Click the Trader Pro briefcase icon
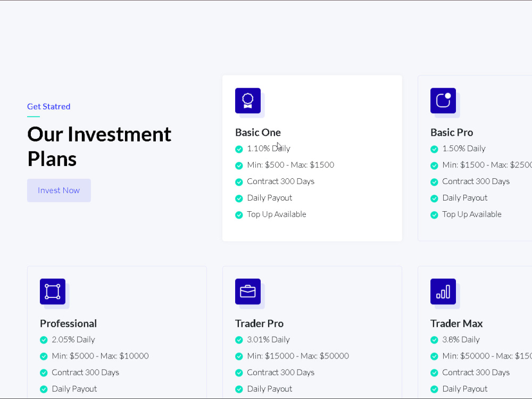532x399 pixels. [248, 292]
